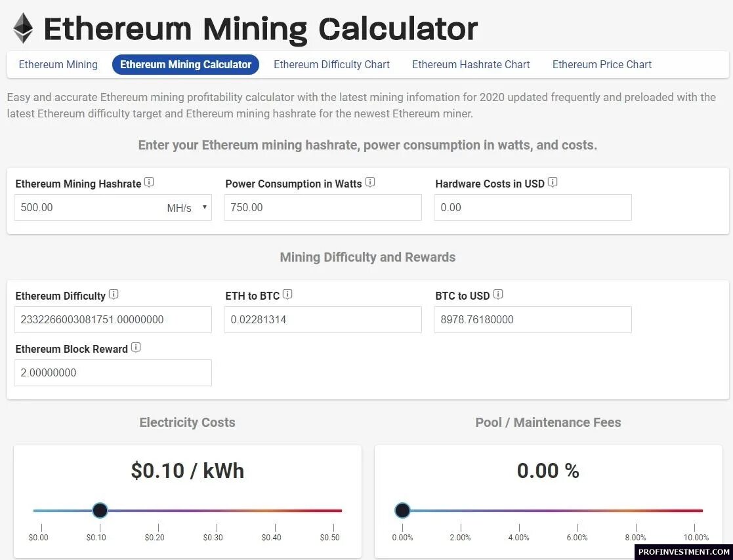Click the 8.00% tick label on fees scale

click(x=635, y=538)
